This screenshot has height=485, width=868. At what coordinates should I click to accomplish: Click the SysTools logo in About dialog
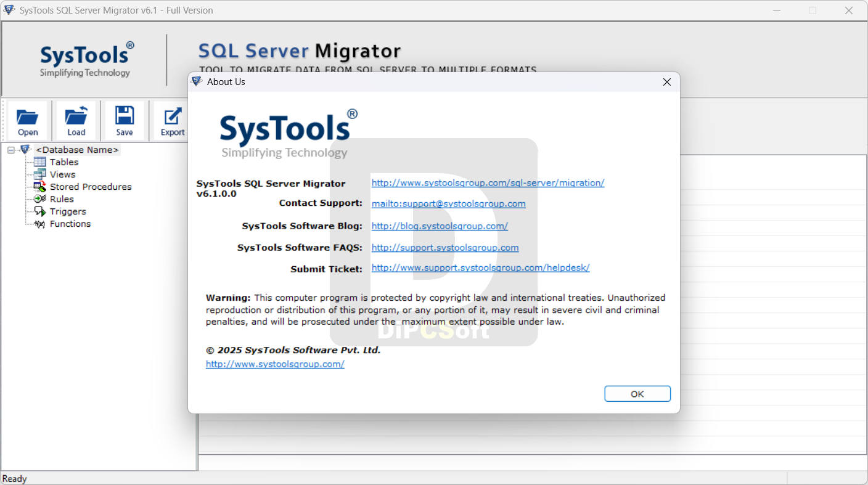click(289, 134)
